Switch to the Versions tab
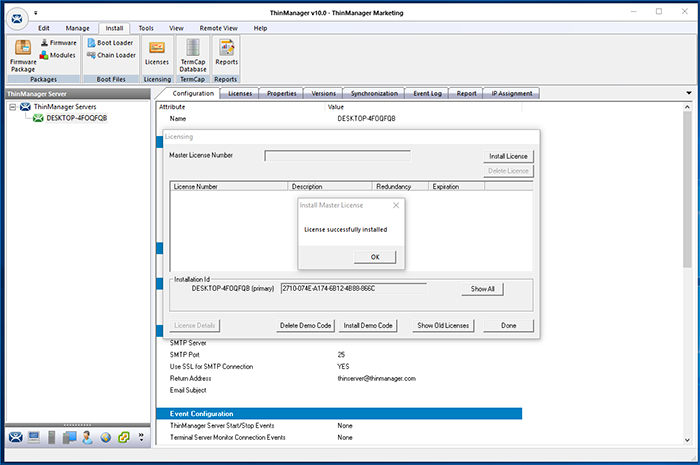This screenshot has width=700, height=465. click(323, 93)
